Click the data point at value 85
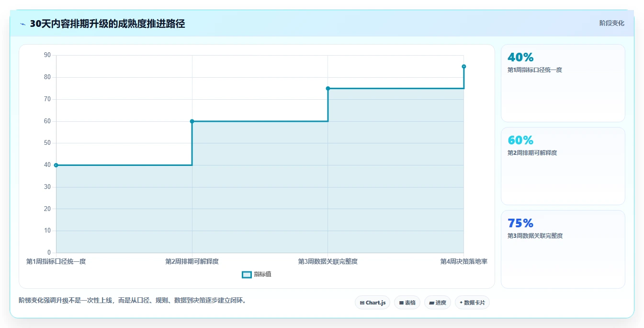 point(464,67)
